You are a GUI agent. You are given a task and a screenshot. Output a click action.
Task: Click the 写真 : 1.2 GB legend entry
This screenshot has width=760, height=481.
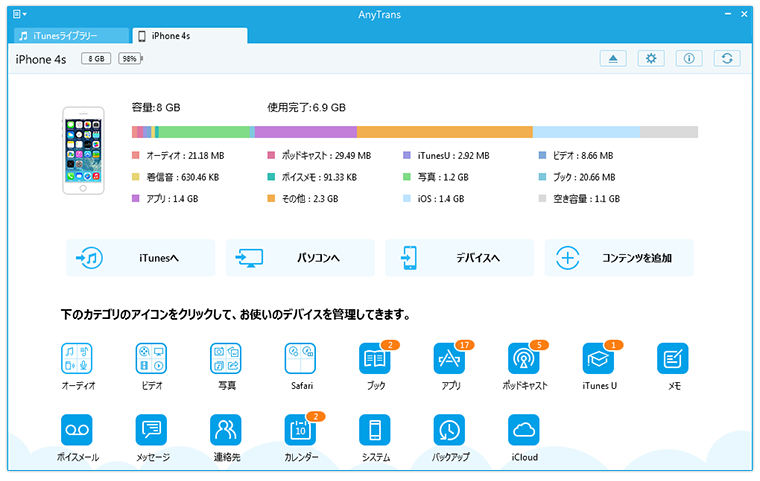[x=436, y=177]
